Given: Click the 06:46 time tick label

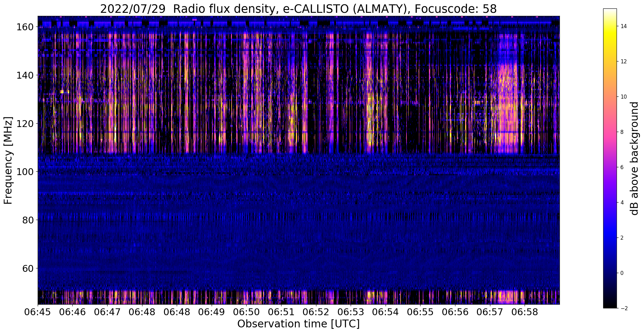Looking at the screenshot, I should 73,312.
